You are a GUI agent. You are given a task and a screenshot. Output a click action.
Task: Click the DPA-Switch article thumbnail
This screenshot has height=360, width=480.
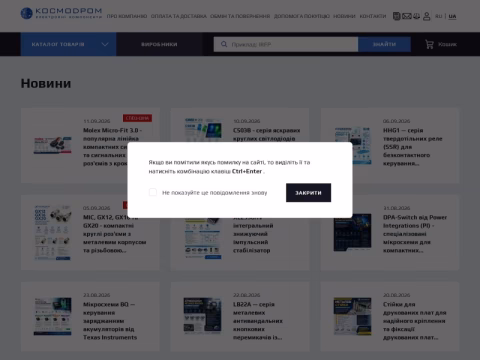pyautogui.click(x=352, y=232)
